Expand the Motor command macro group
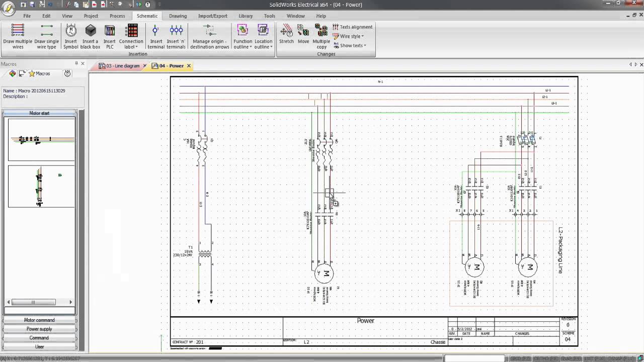The width and height of the screenshot is (644, 362). pyautogui.click(x=39, y=320)
